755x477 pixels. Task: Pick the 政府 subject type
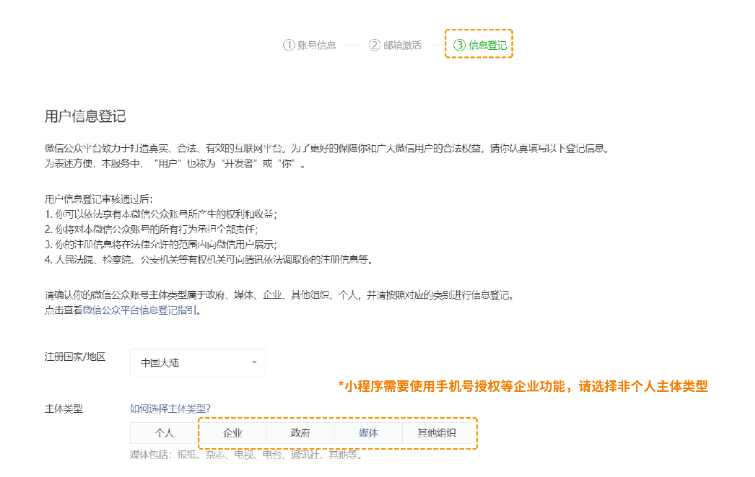(x=300, y=433)
